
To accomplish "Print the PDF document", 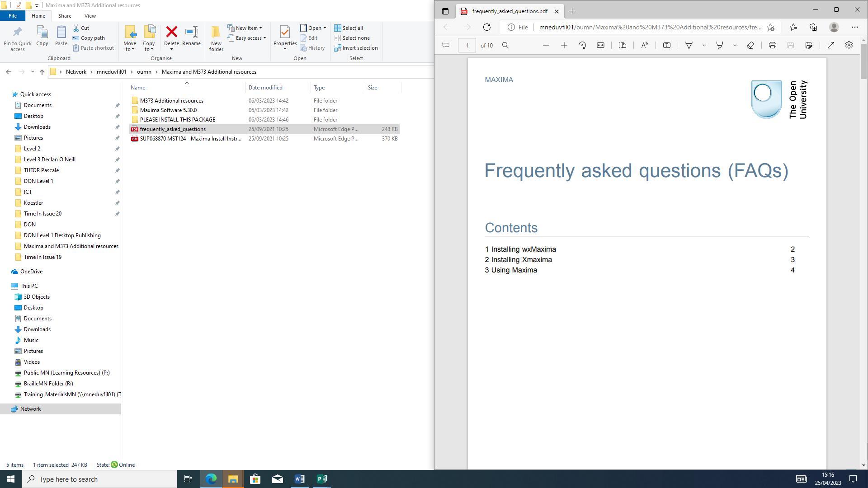I will pos(773,45).
